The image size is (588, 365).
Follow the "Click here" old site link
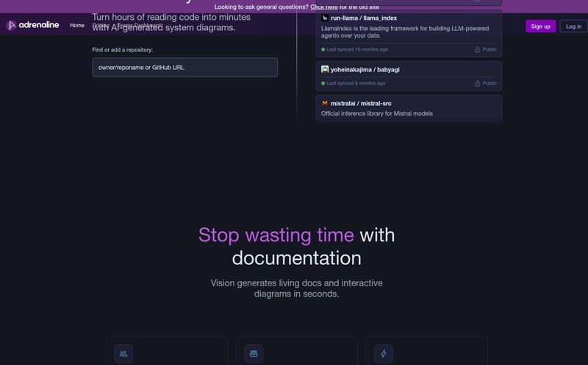tap(323, 7)
